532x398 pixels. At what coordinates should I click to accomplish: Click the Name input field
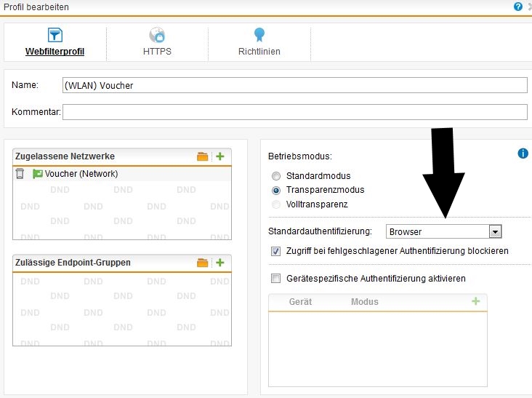(x=294, y=85)
